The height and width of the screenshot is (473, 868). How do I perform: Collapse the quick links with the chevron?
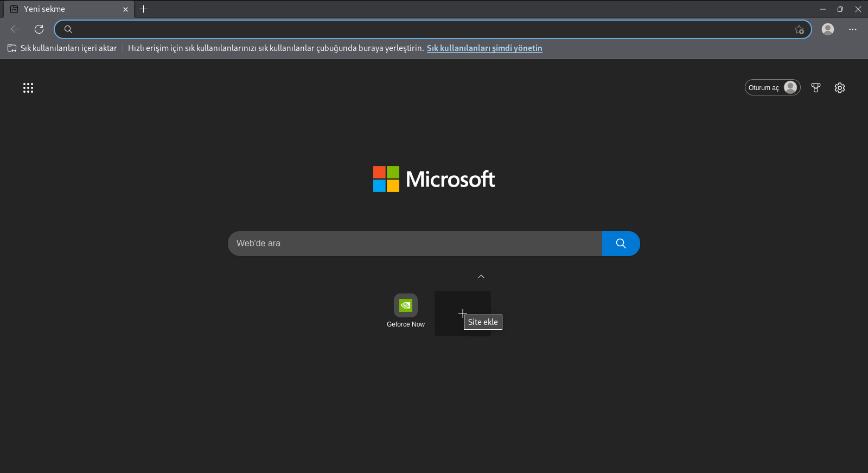481,277
